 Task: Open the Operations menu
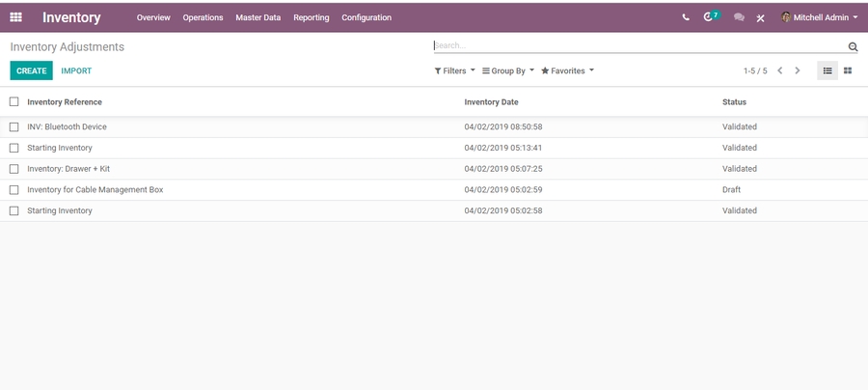click(203, 17)
